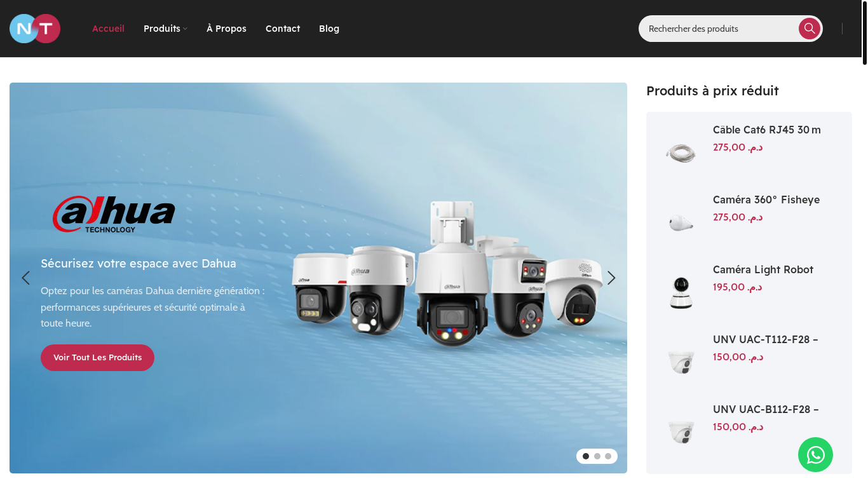
Task: Click the magnifier search button
Action: coord(810,29)
